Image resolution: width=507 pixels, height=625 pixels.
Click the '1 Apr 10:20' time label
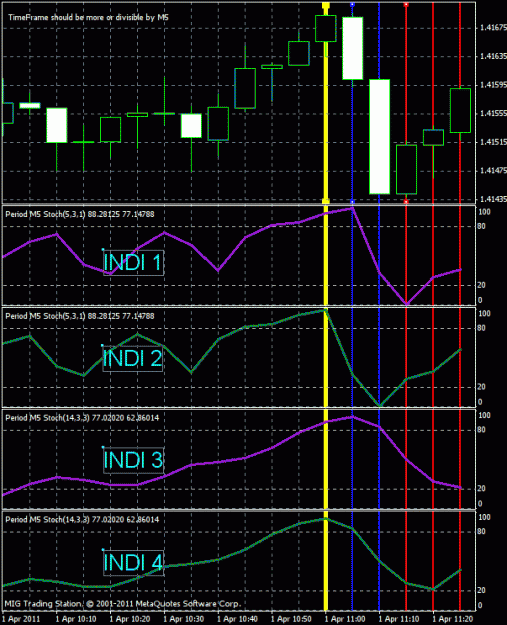click(130, 619)
